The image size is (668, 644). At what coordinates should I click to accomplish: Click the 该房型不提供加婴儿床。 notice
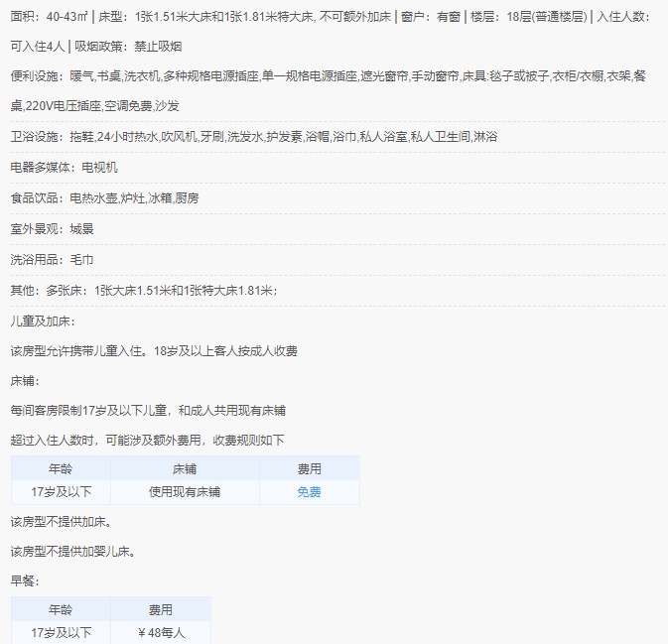(x=73, y=552)
